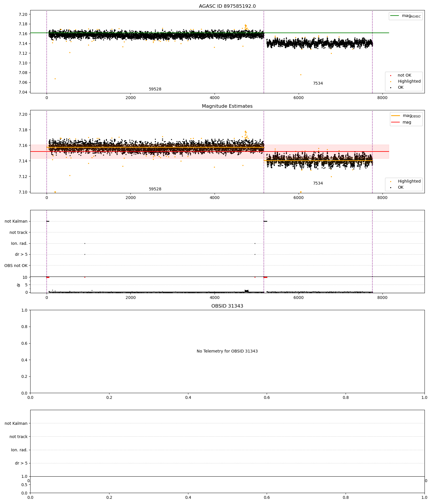The image size is (432, 504).
Task: Click the 'dr > 5' label in third plot
Action: tap(21, 255)
